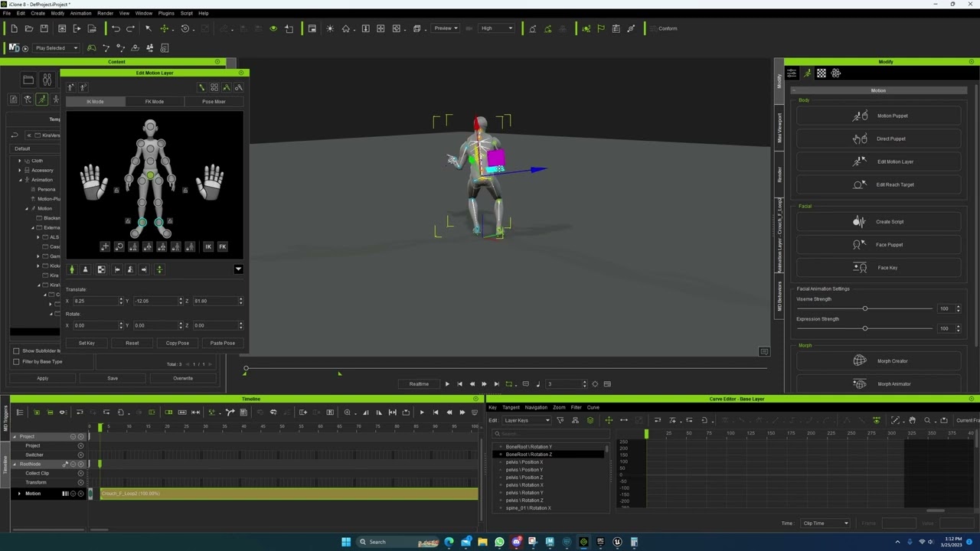Select the Crouch_F_Loop2 motion clip
The width and height of the screenshot is (980, 551).
pyautogui.click(x=287, y=494)
